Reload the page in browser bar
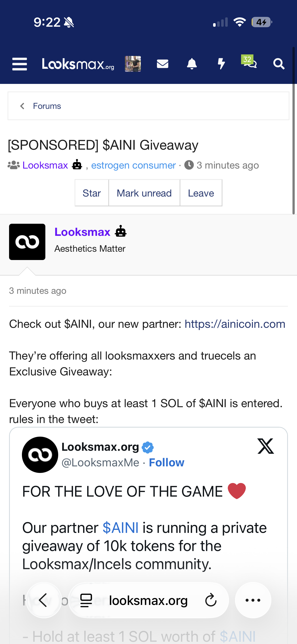 (211, 600)
